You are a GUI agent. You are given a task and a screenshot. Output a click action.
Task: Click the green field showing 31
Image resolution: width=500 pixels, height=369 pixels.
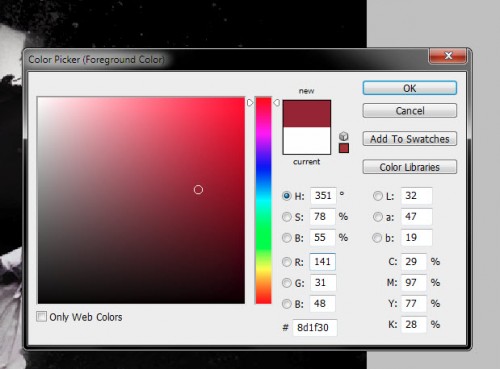tap(323, 283)
